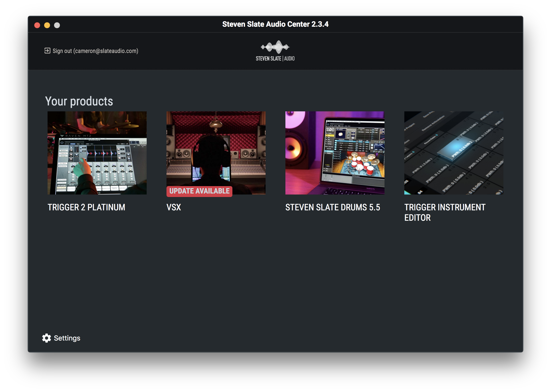Open the Trigger 2 Platinum thumbnail
551x392 pixels.
[97, 153]
